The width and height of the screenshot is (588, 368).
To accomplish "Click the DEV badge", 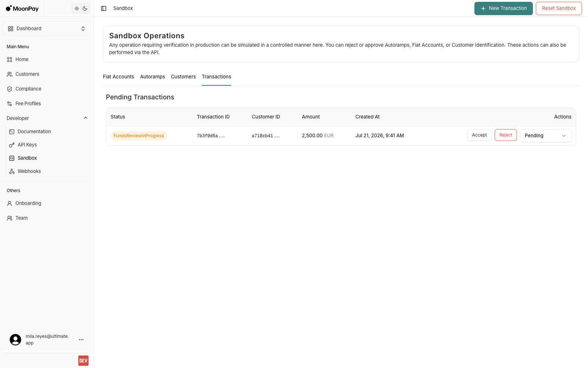I will 83,361.
